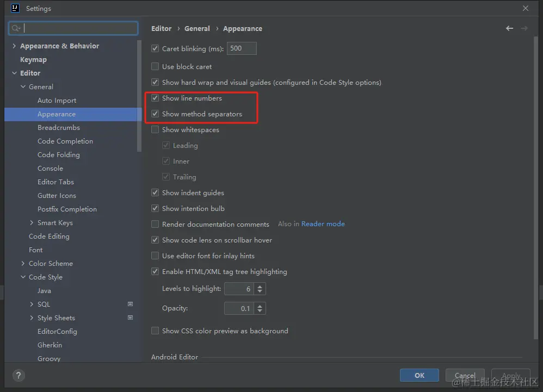Open Console settings
The image size is (543, 392).
coord(50,168)
